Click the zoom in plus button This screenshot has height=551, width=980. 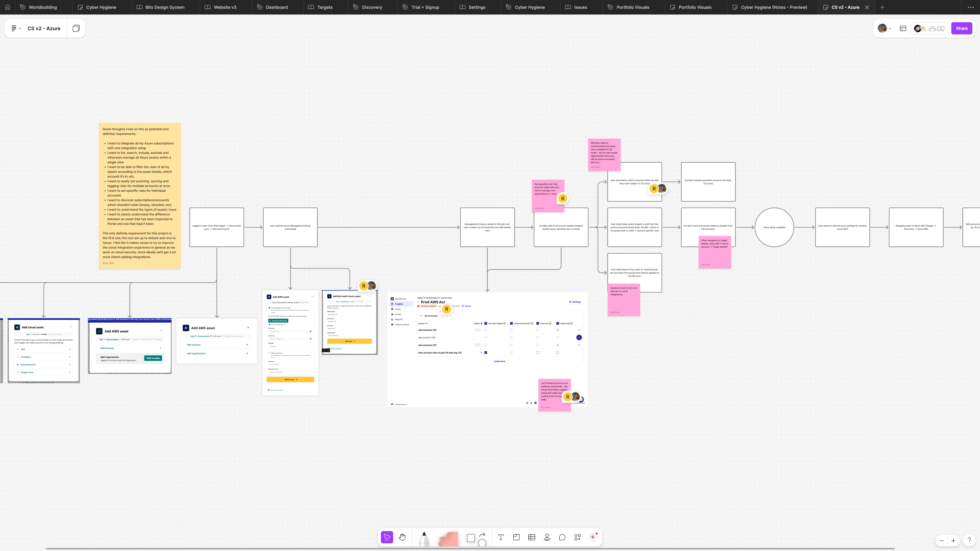pos(953,541)
